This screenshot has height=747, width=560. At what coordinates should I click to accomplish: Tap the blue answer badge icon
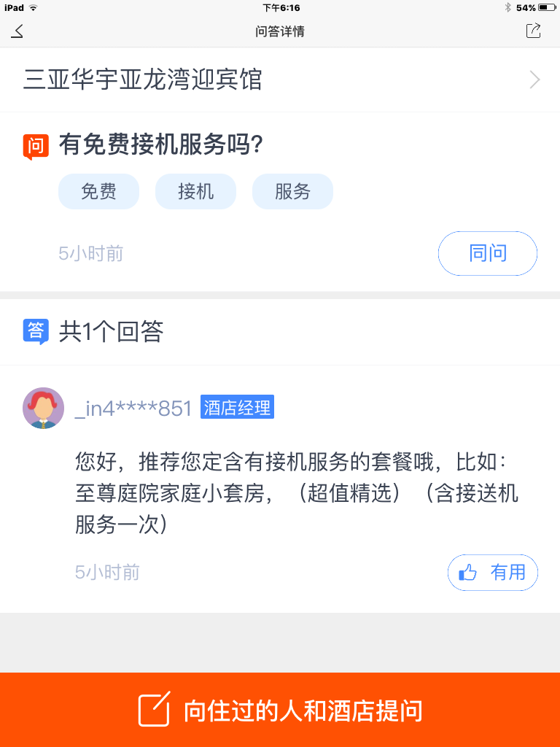tap(35, 331)
